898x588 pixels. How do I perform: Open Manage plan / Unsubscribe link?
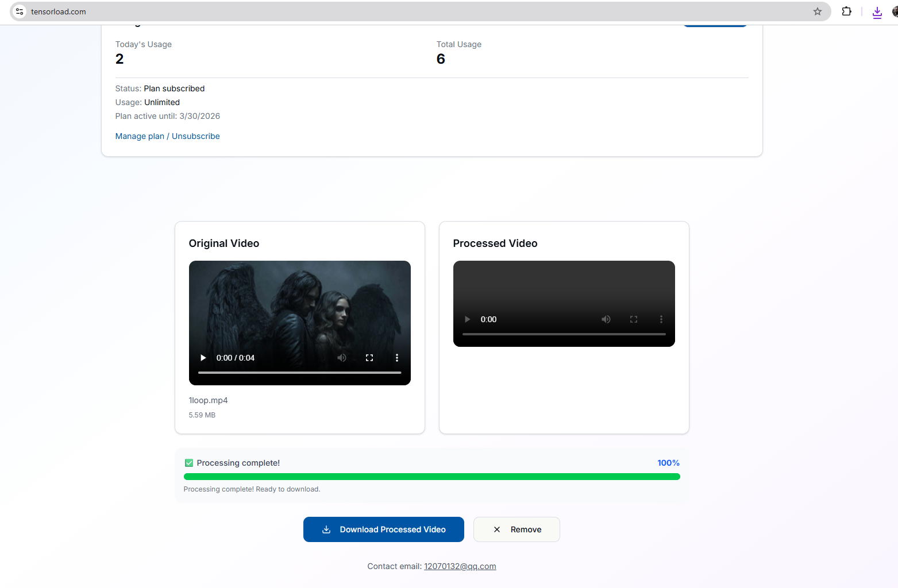[x=167, y=136]
